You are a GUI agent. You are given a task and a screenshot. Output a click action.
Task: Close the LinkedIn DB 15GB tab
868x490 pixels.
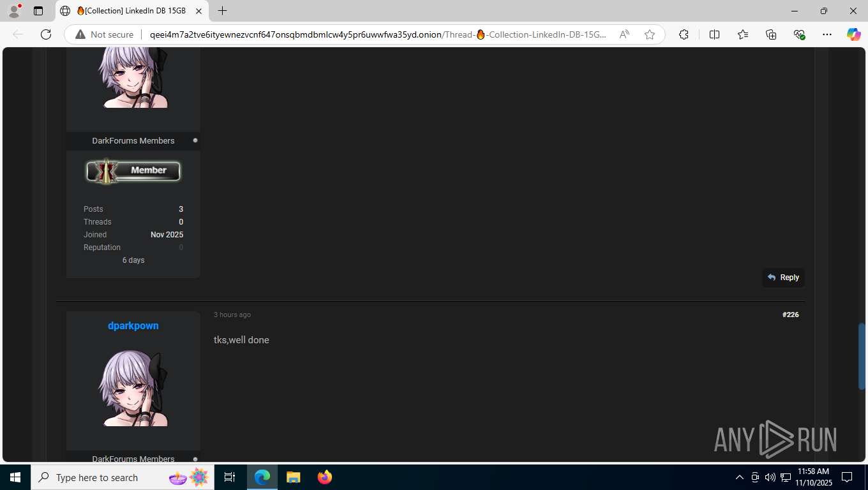coord(199,11)
